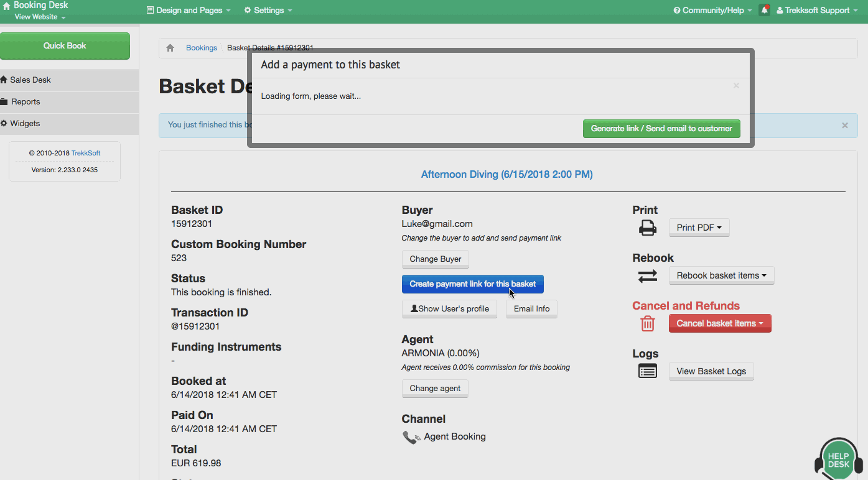
Task: Open Reports in the sidebar
Action: (26, 102)
